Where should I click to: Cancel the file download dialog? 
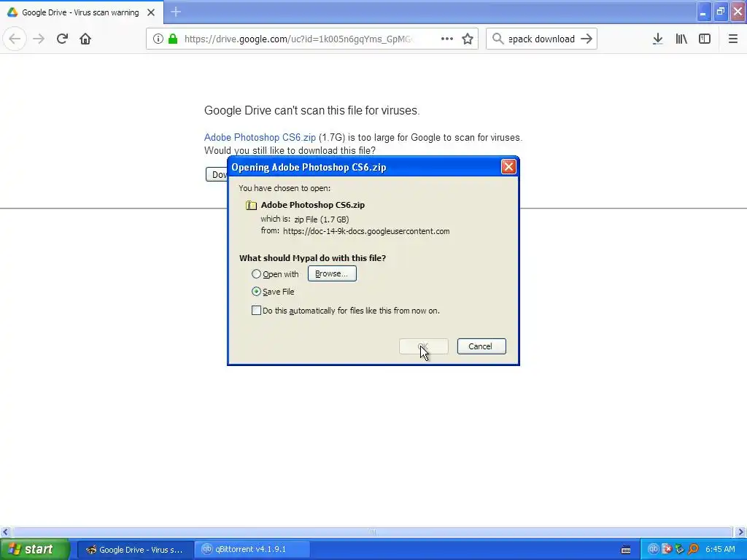pos(481,346)
